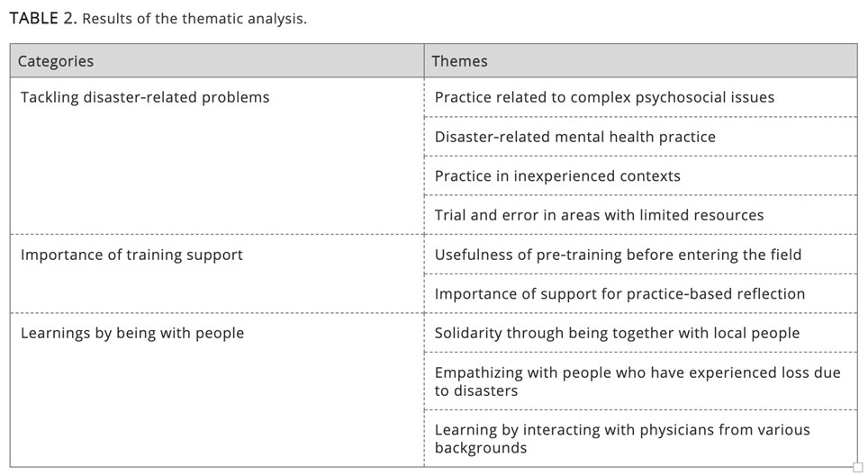
Task: Click the word "backgrounds" in the last row
Action: [x=481, y=448]
